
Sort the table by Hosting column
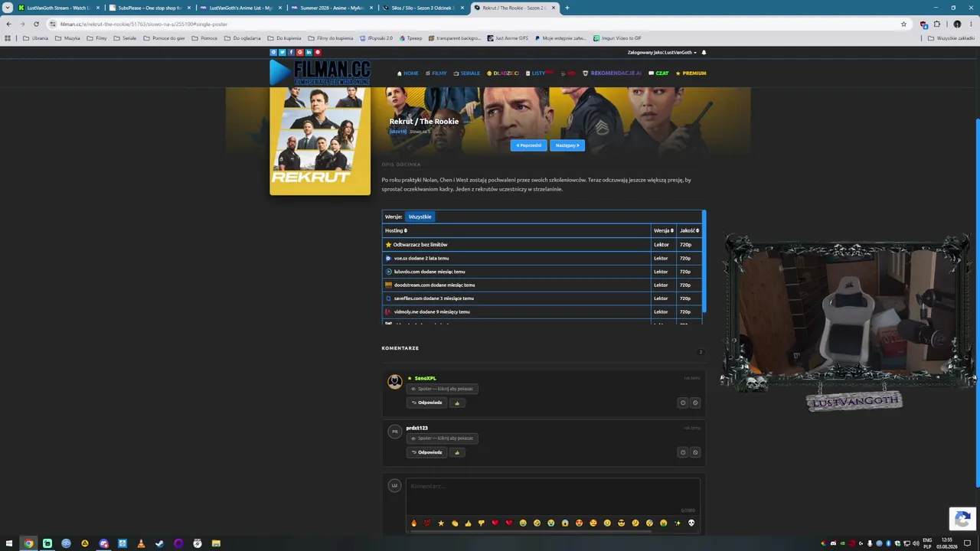(x=396, y=230)
